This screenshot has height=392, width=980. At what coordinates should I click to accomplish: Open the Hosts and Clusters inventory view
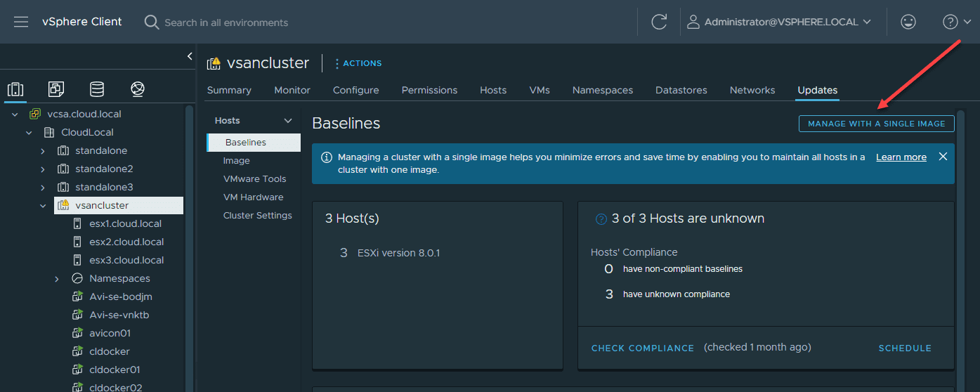click(x=15, y=89)
